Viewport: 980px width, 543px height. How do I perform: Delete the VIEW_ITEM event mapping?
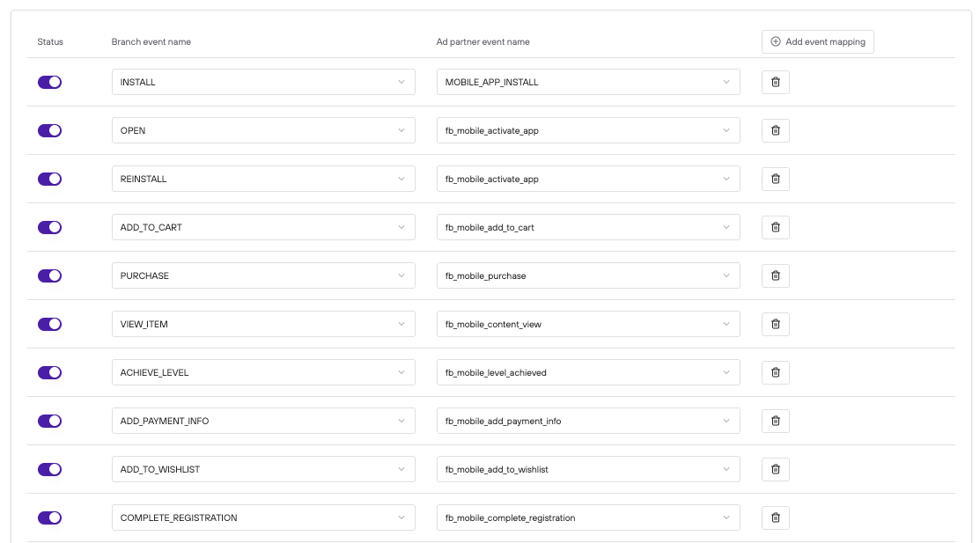click(775, 324)
